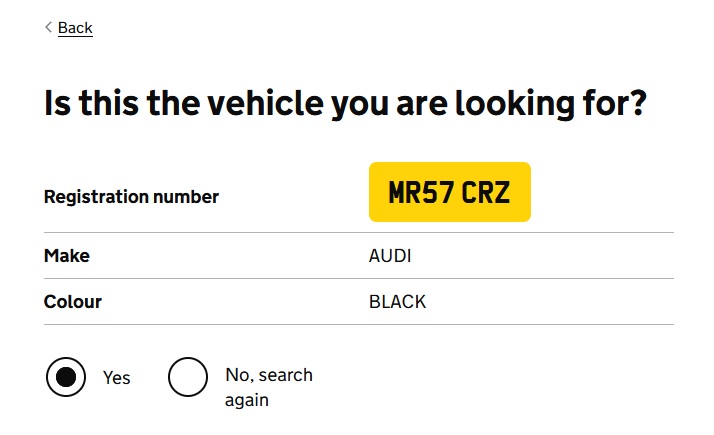Click the Back link
Image resolution: width=714 pixels, height=435 pixels.
(75, 28)
